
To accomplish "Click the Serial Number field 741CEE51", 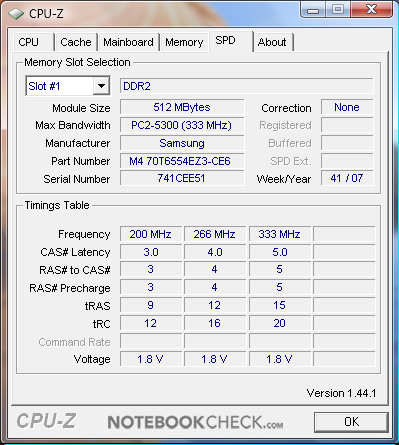I will [x=182, y=178].
